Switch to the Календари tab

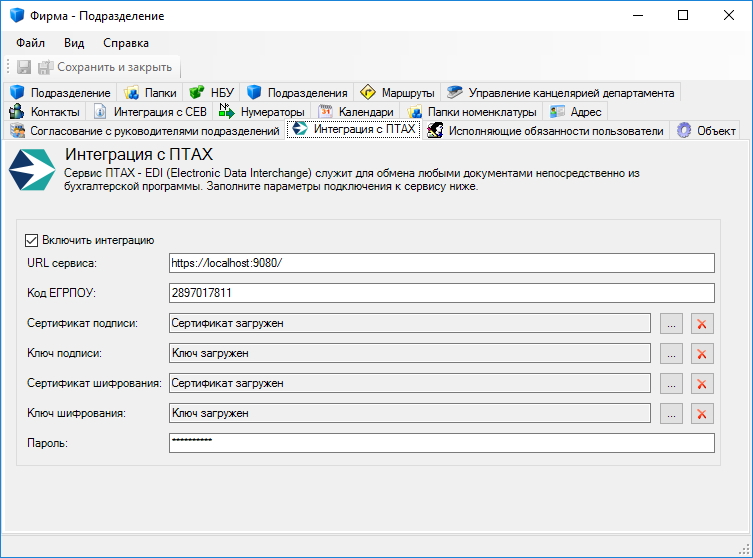(356, 111)
